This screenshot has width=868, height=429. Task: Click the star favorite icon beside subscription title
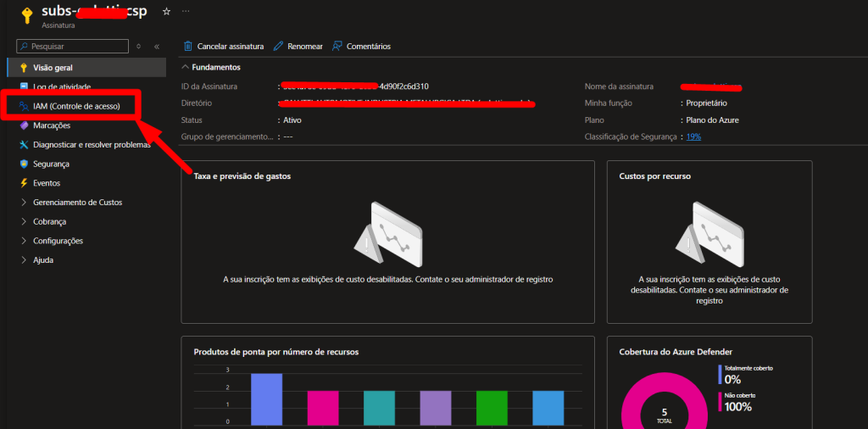coord(166,11)
